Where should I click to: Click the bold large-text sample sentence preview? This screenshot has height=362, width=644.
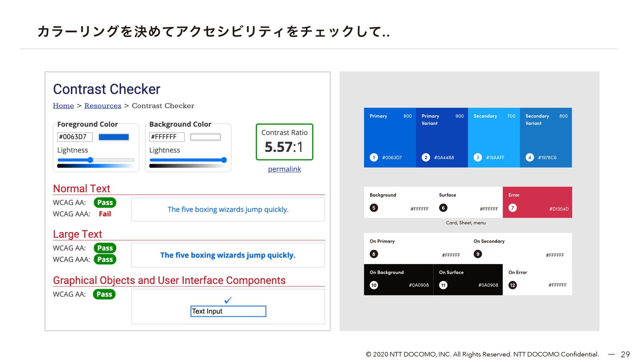coord(228,255)
